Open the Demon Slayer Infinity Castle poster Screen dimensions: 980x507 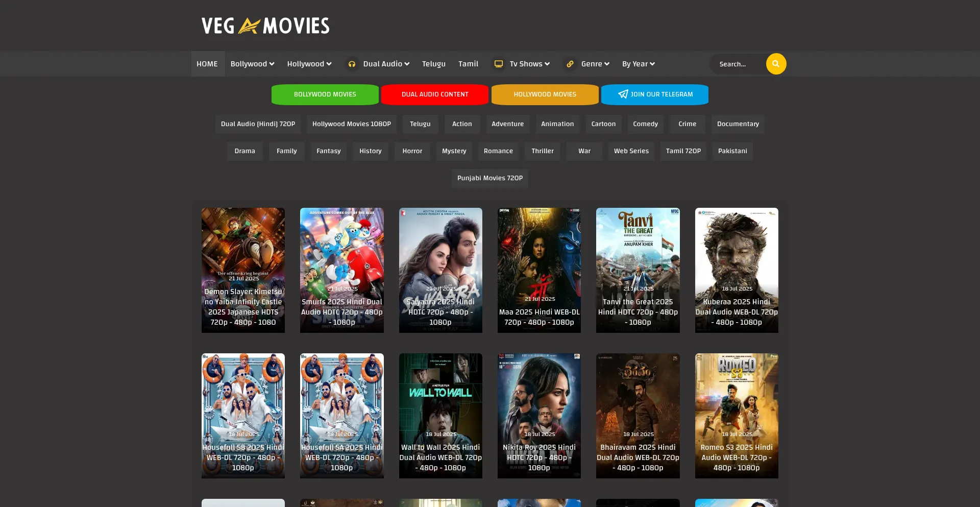243,270
